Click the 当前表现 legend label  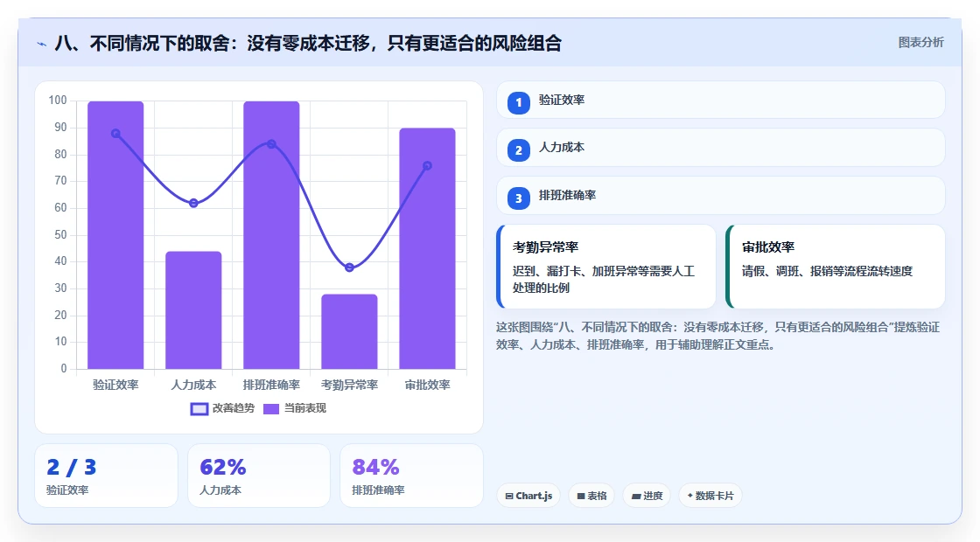pyautogui.click(x=305, y=408)
